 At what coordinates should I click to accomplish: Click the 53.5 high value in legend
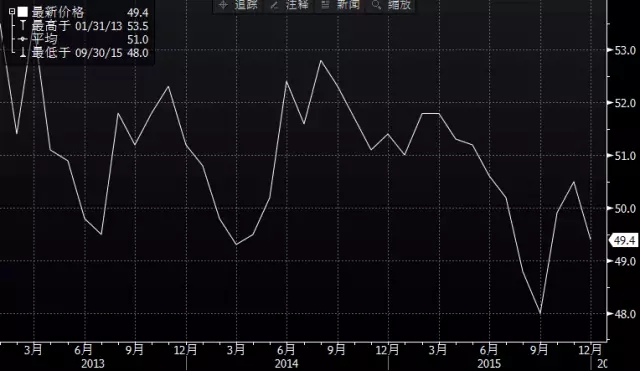click(138, 26)
